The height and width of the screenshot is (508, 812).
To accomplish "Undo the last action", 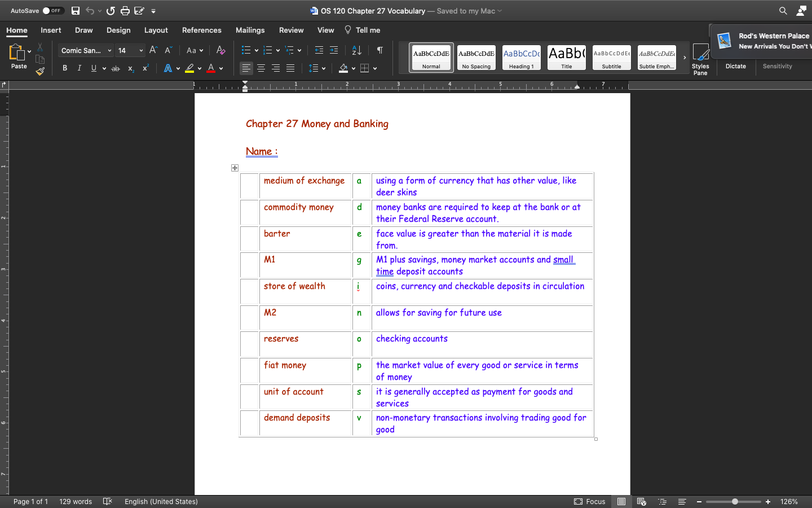I will 90,11.
